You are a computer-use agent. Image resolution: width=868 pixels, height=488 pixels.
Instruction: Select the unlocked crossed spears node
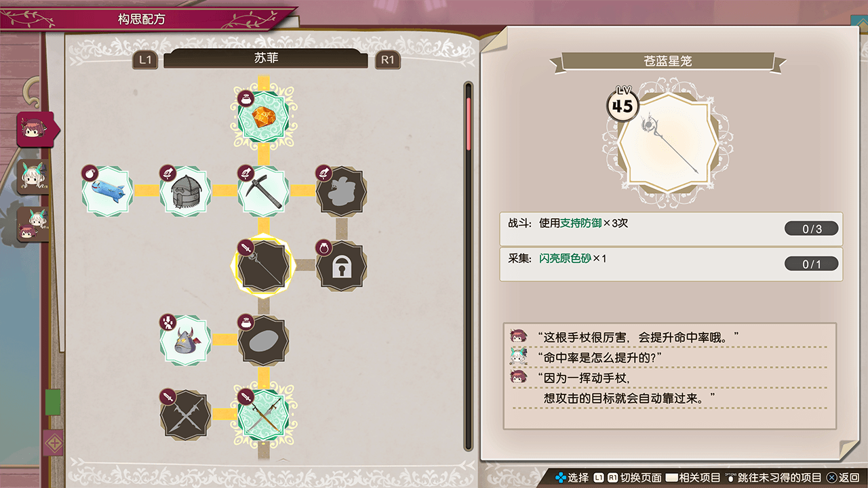263,413
